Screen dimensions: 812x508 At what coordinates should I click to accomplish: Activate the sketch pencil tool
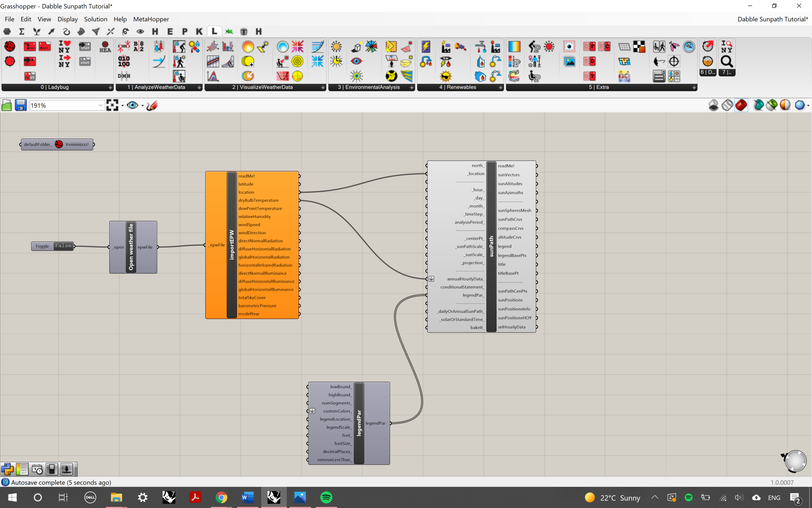point(152,106)
